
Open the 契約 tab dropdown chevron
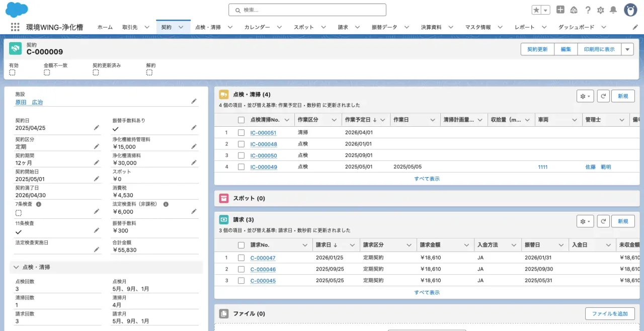tap(181, 27)
